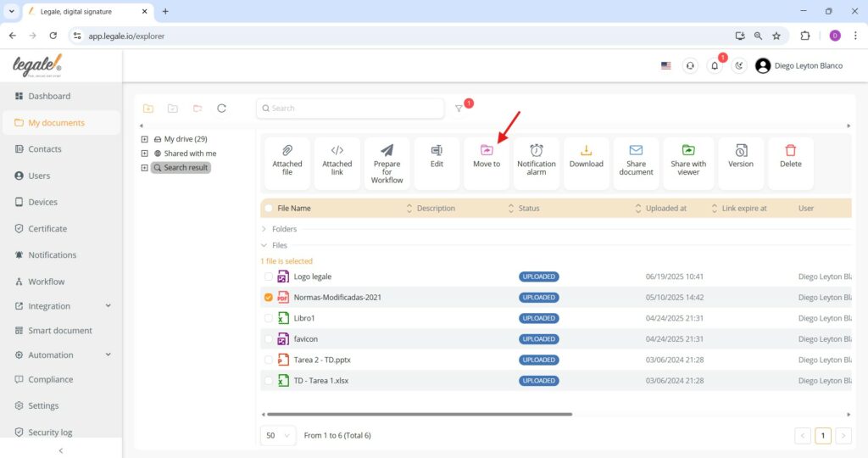Expand the My drive tree node
868x458 pixels.
[x=144, y=139]
